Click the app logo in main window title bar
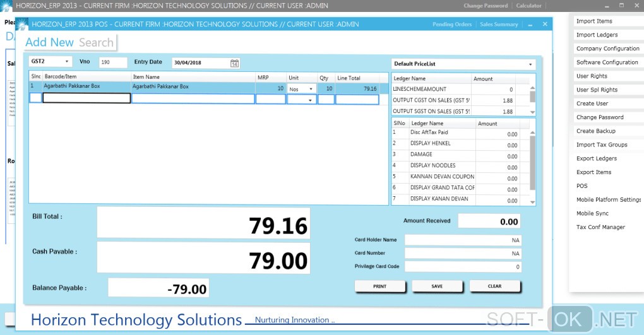Viewport: 644px width, 335px height. coord(6,6)
